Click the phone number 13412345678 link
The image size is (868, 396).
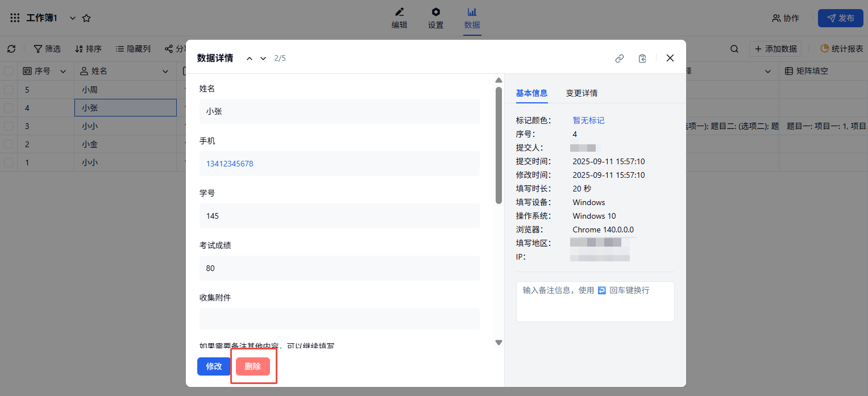point(230,164)
